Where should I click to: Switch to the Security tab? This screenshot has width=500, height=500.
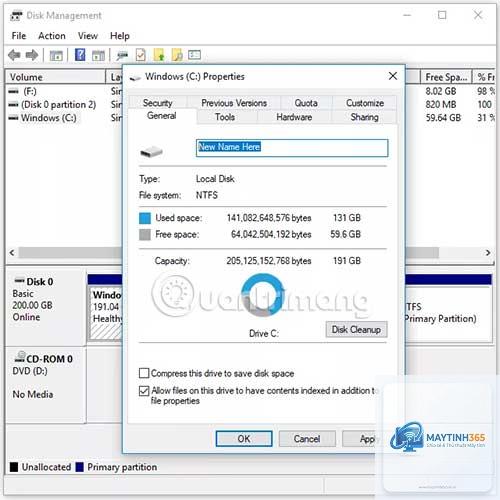(158, 103)
